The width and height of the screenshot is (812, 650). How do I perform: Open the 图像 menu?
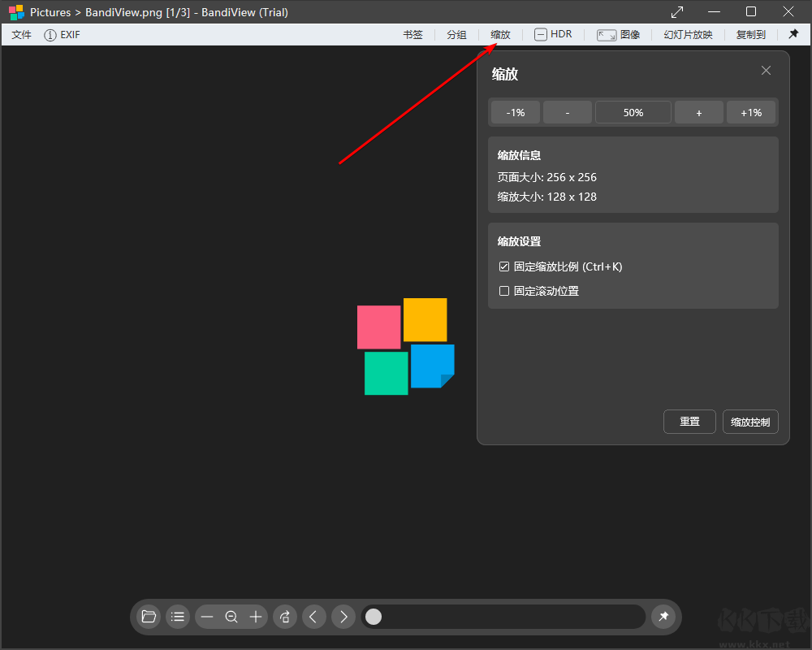[x=618, y=35]
